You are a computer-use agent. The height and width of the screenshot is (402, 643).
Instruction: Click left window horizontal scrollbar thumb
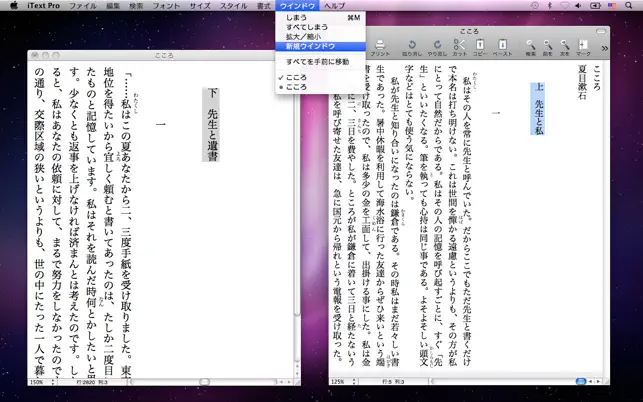[x=204, y=382]
